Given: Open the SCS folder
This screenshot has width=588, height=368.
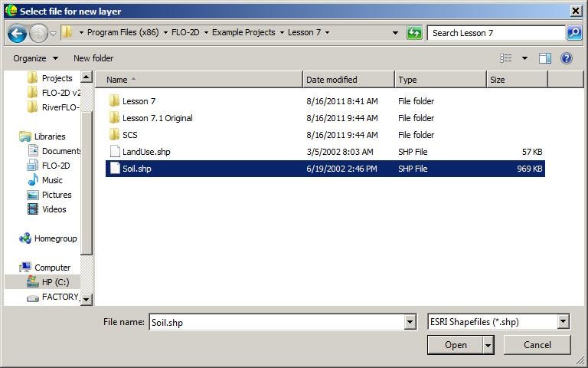Looking at the screenshot, I should click(129, 135).
